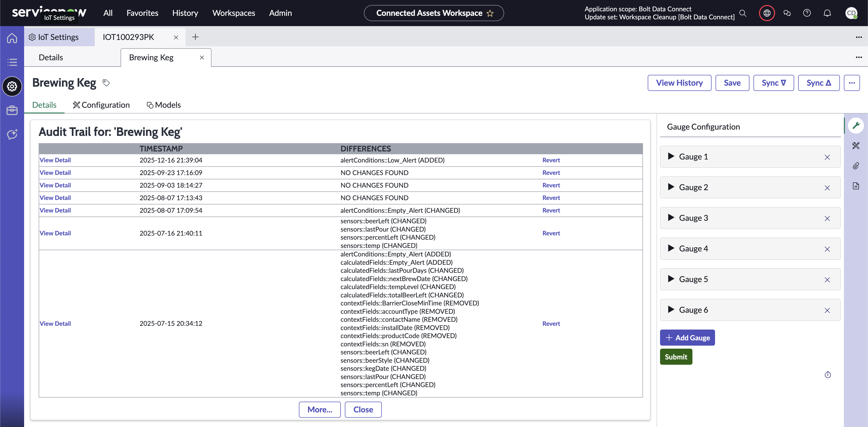Open the tab bar overflow ellipsis menu
This screenshot has width=868, height=427.
(858, 37)
